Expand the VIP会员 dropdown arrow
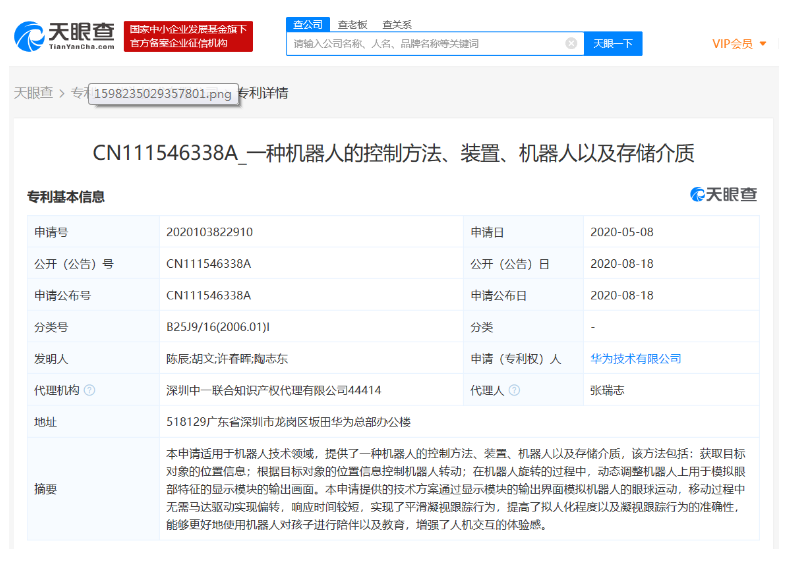Screen dimensions: 791x569 click(763, 44)
